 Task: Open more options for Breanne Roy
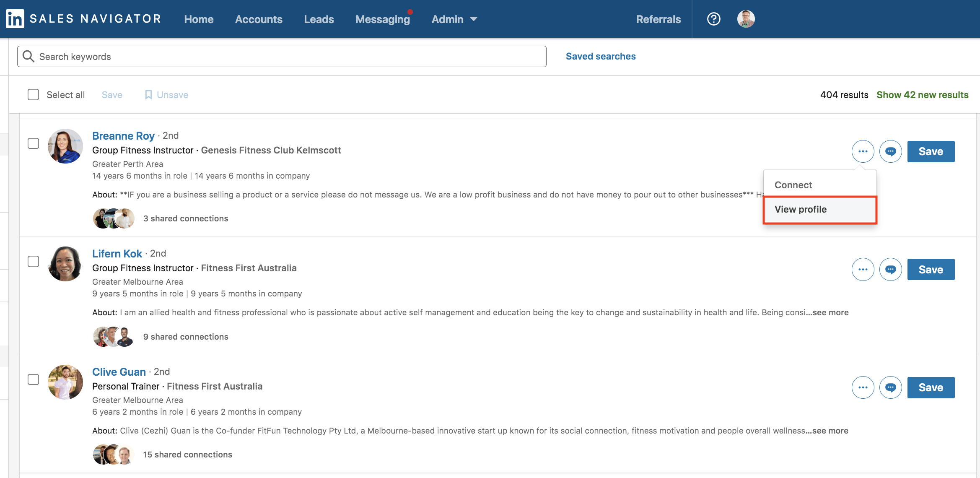863,151
